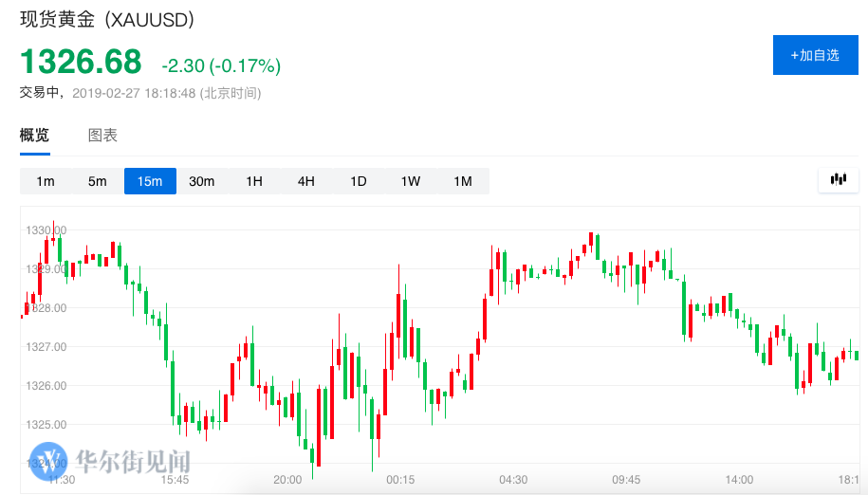Click the 现货黄金 (XAUUSD) title
The image size is (868, 495).
[107, 20]
